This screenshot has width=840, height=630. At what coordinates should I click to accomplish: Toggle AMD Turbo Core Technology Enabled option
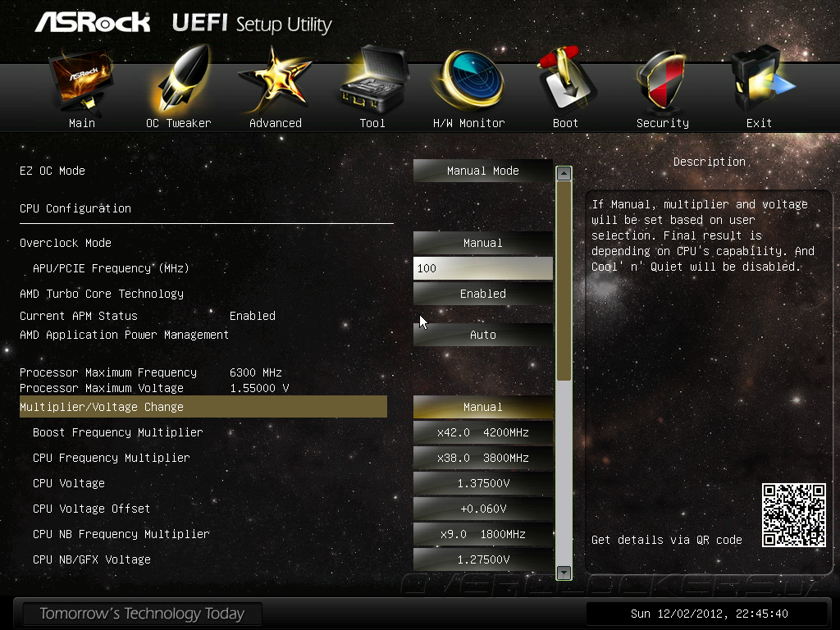pyautogui.click(x=482, y=294)
